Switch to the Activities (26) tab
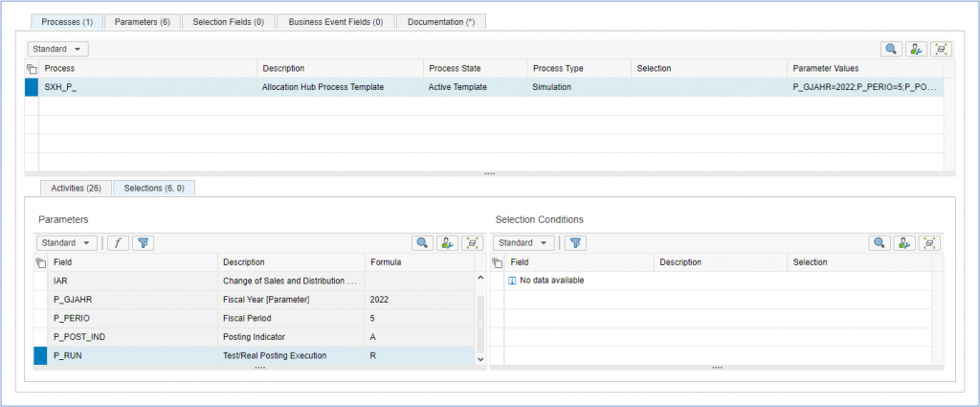 [x=76, y=189]
